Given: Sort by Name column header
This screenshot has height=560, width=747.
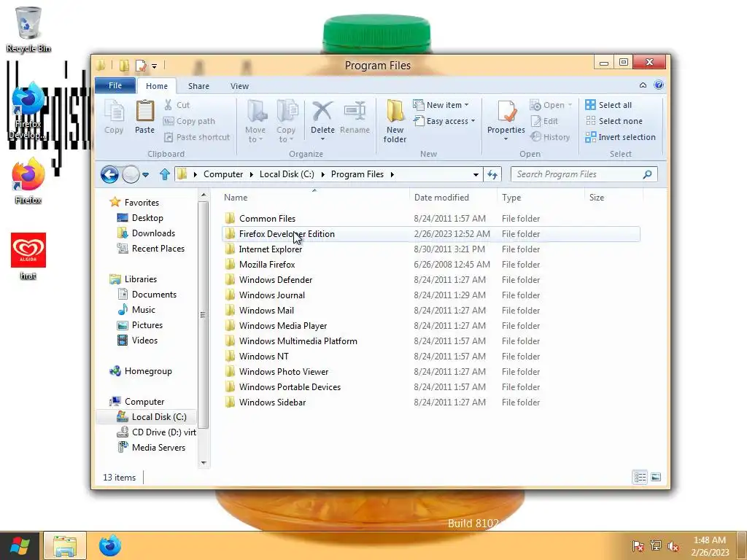Looking at the screenshot, I should click(x=314, y=197).
